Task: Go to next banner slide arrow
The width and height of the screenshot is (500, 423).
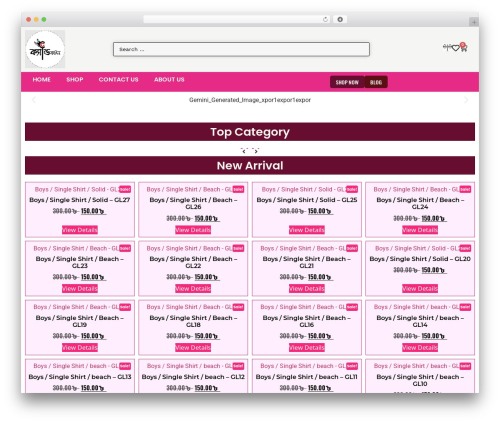Action: point(466,100)
